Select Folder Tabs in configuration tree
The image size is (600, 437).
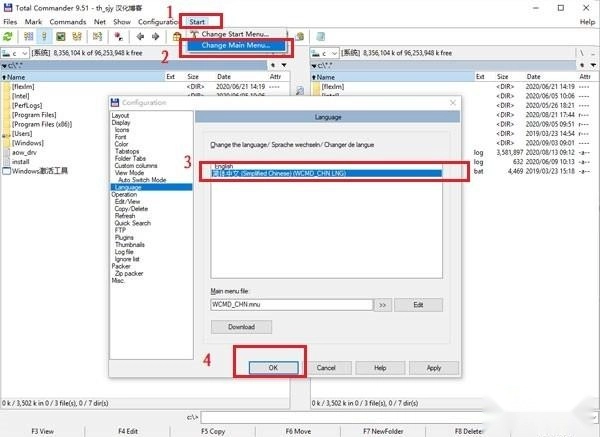pyautogui.click(x=130, y=158)
